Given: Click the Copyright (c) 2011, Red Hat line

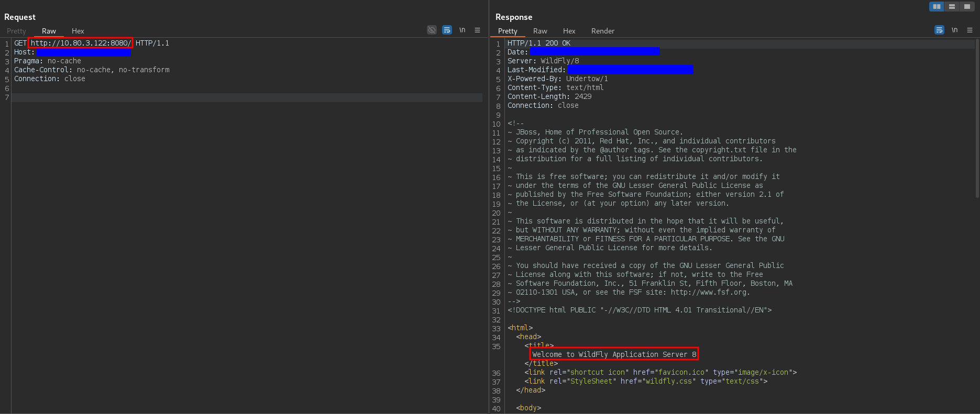Looking at the screenshot, I should [x=642, y=141].
